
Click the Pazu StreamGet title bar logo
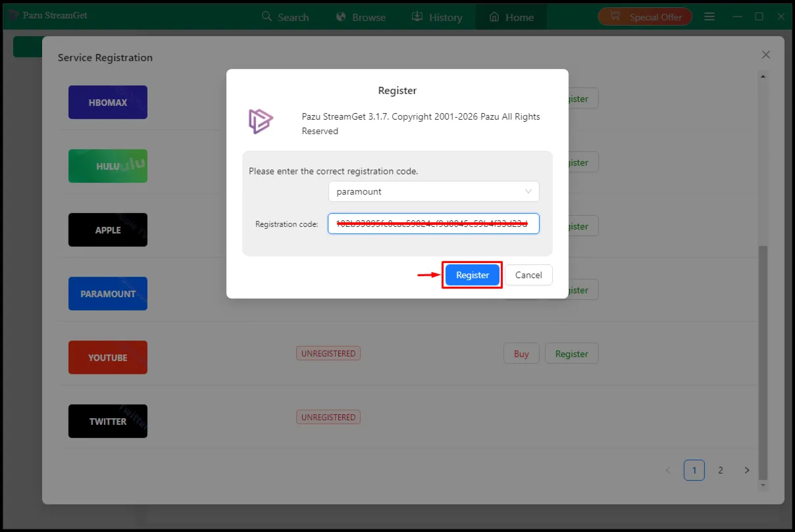13,15
